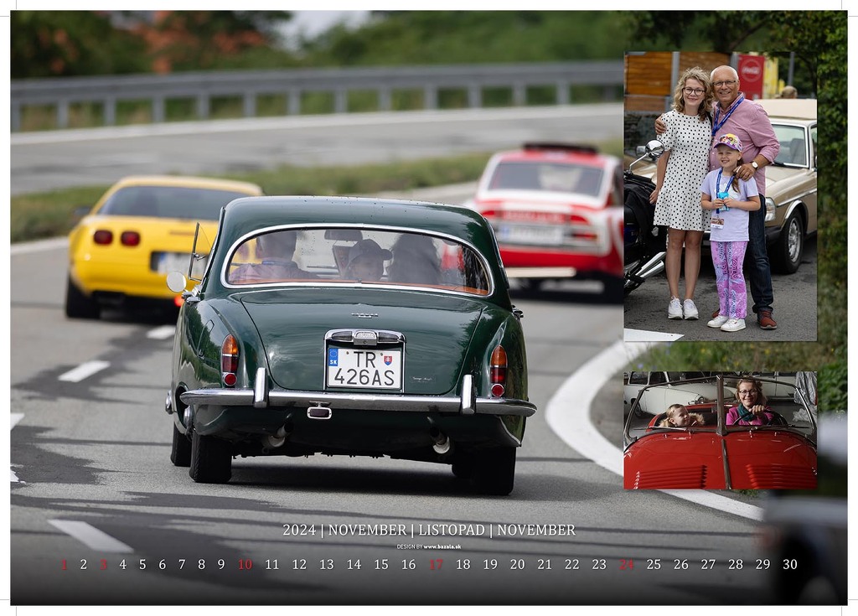Click the green car's side mirror
Viewport: 858px width, 616px height.
[x=177, y=282]
